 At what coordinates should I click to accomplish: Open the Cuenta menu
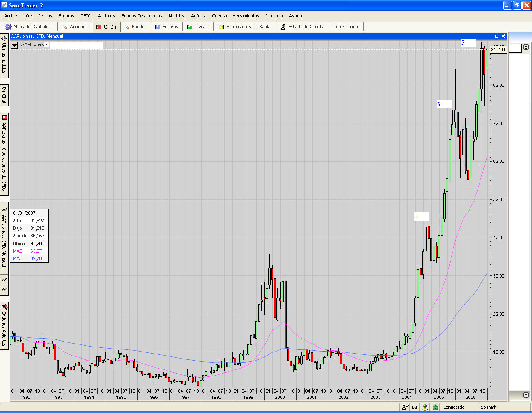click(x=219, y=16)
